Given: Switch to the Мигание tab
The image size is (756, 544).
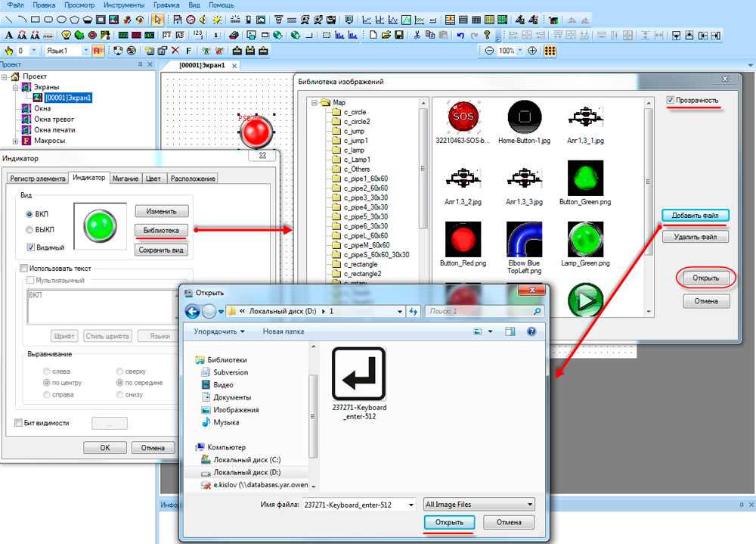Looking at the screenshot, I should click(125, 179).
